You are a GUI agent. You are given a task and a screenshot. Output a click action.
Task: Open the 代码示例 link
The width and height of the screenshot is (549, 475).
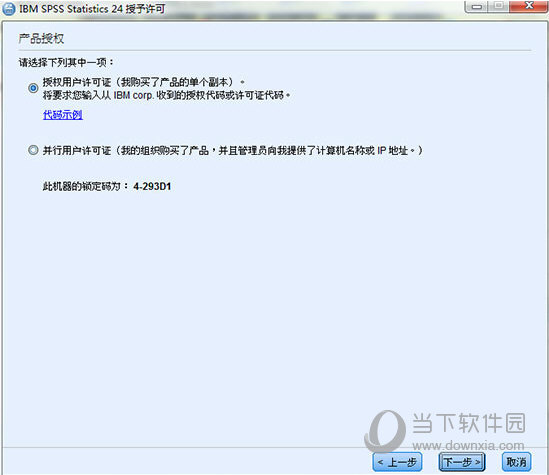click(63, 114)
